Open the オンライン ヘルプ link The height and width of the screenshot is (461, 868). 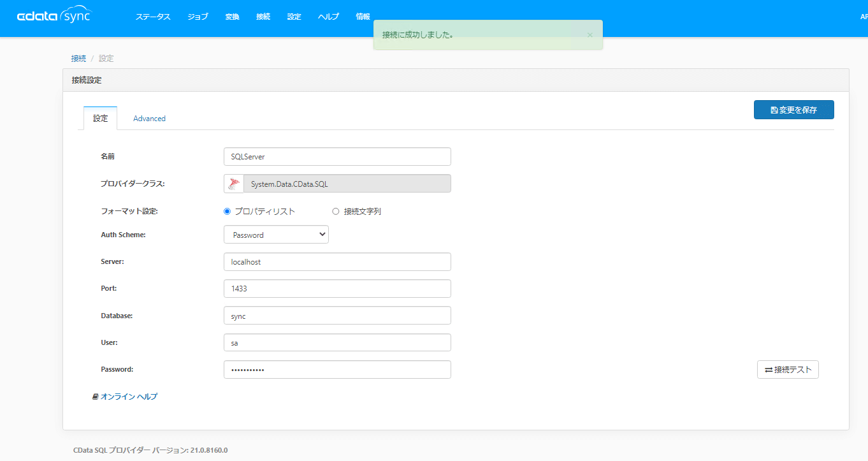click(125, 397)
